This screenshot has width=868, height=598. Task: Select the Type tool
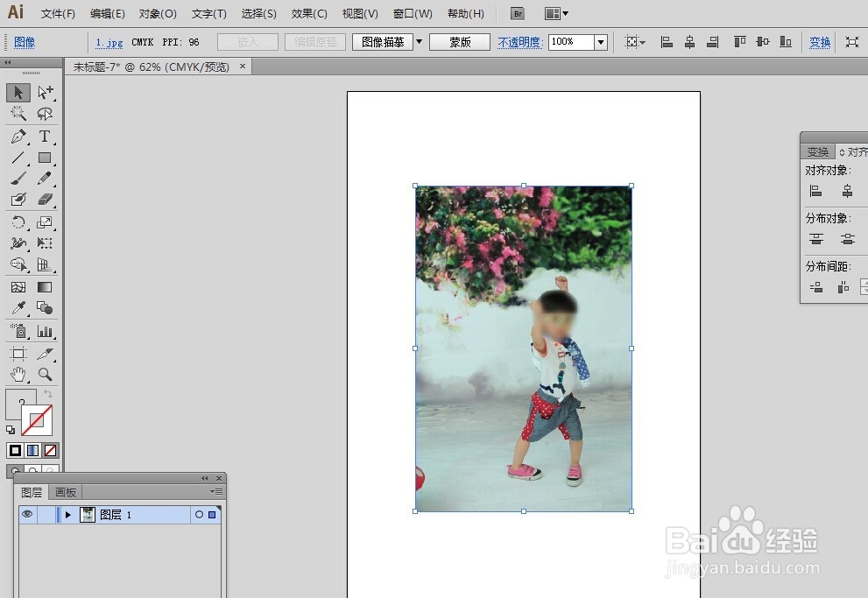[45, 136]
